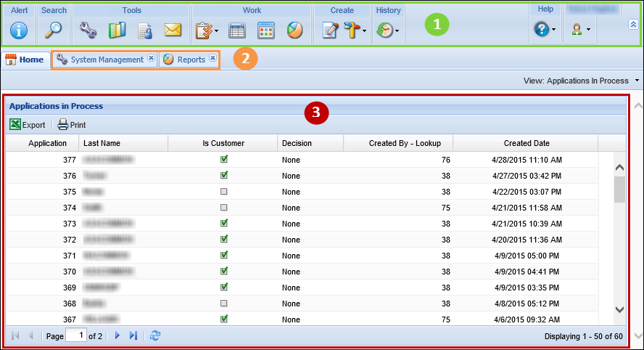Expand the Help dropdown arrow
The height and width of the screenshot is (350, 644).
553,30
